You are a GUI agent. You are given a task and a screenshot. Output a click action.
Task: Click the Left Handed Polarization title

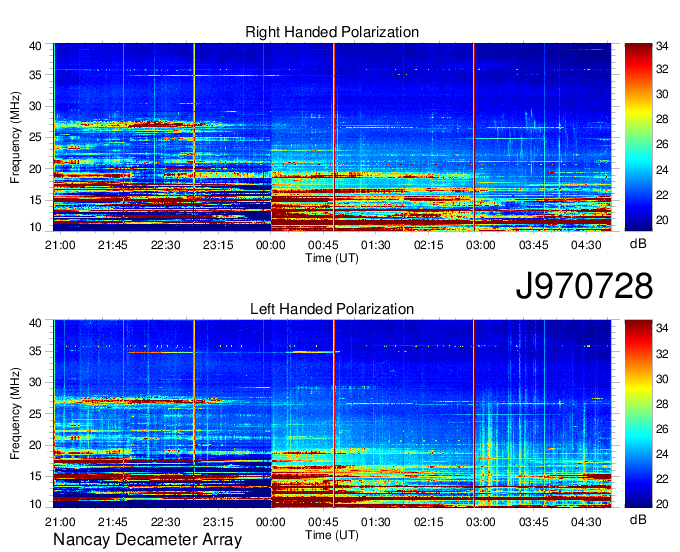coord(332,309)
